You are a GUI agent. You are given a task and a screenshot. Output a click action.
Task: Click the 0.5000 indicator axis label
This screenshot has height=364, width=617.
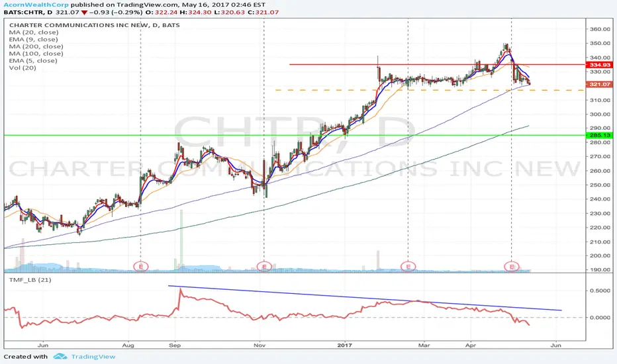(600, 291)
